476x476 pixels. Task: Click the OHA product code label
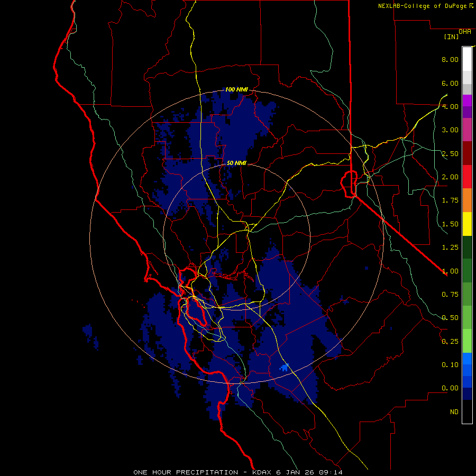pos(465,32)
